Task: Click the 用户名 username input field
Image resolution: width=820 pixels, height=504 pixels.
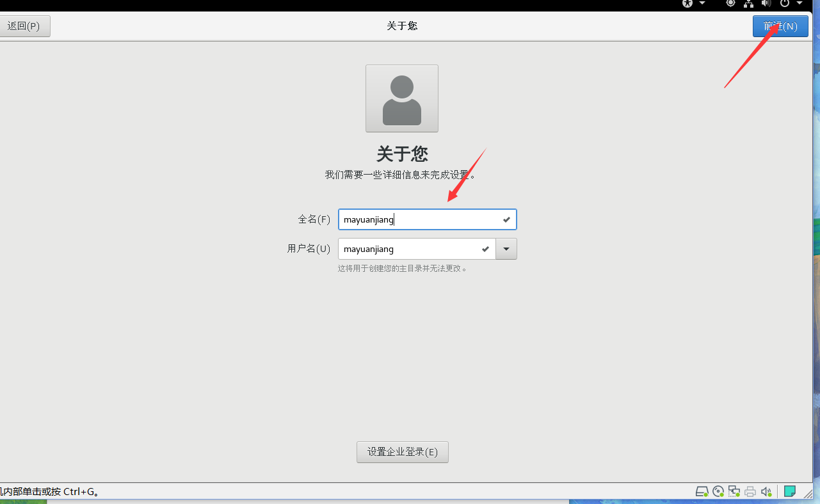Action: [x=417, y=249]
